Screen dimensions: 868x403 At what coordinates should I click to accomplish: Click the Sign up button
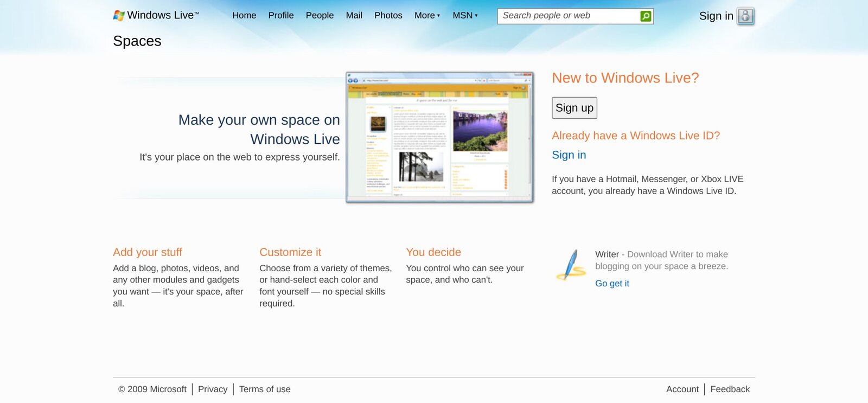point(575,108)
